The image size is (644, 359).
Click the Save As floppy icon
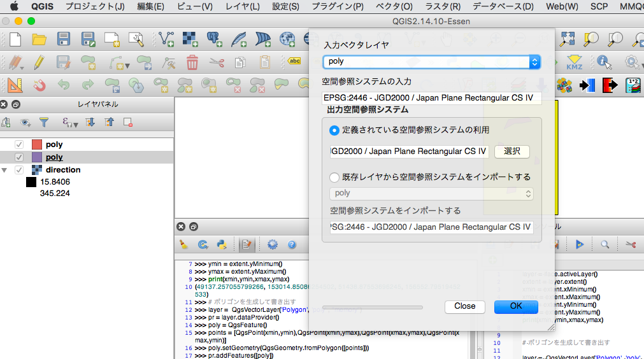tap(88, 39)
